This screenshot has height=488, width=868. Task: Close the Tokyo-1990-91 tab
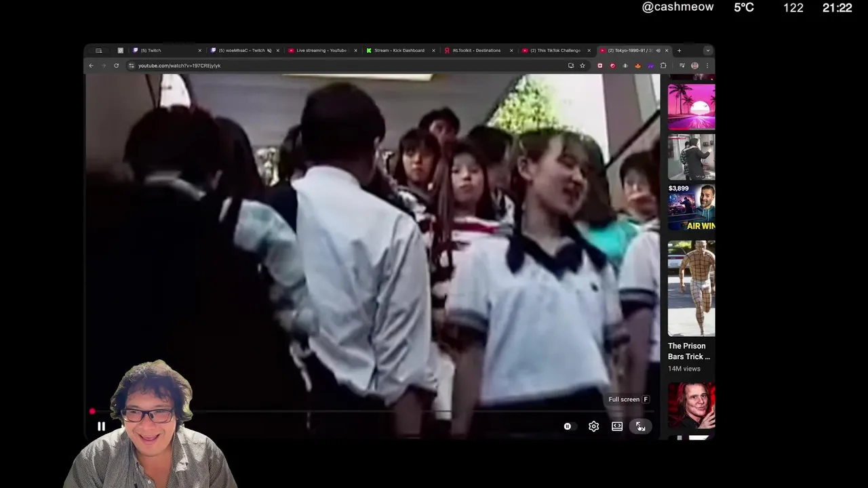click(x=667, y=50)
